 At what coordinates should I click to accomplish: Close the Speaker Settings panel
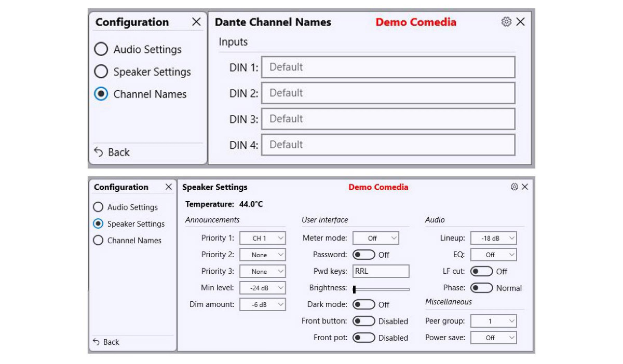[525, 187]
